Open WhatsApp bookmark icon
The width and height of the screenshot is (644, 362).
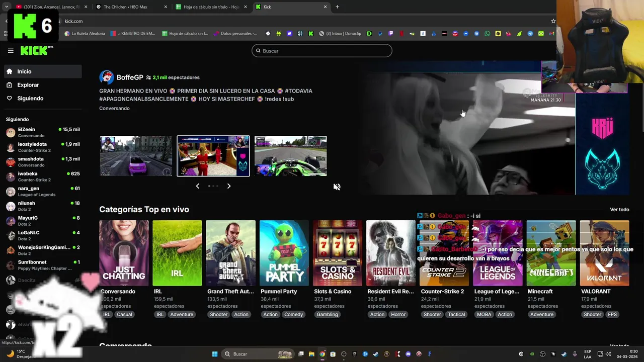(487, 34)
